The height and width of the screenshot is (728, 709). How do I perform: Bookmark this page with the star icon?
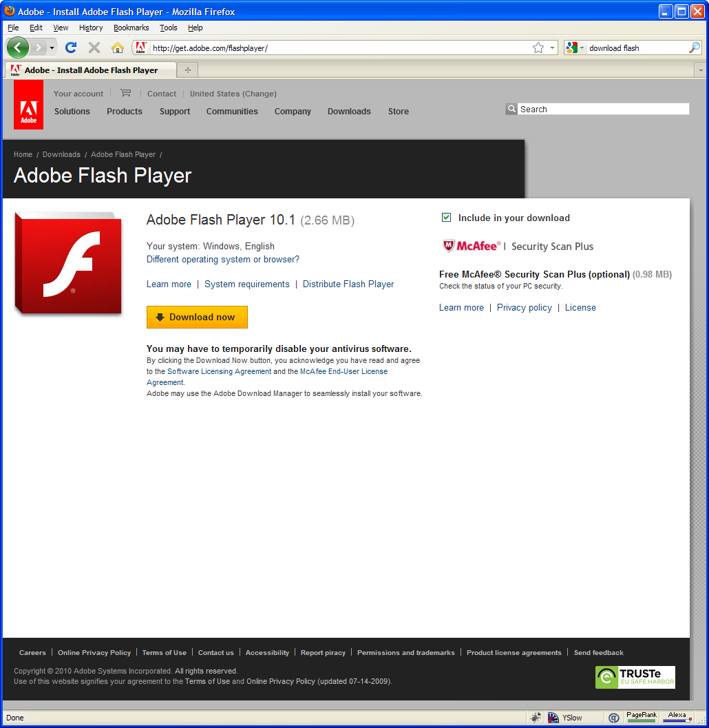click(x=538, y=48)
